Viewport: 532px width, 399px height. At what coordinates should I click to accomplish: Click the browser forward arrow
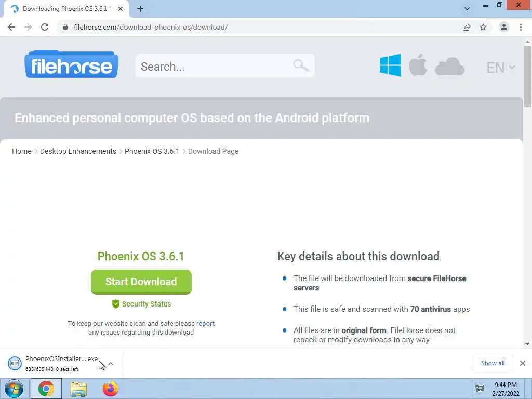[28, 27]
